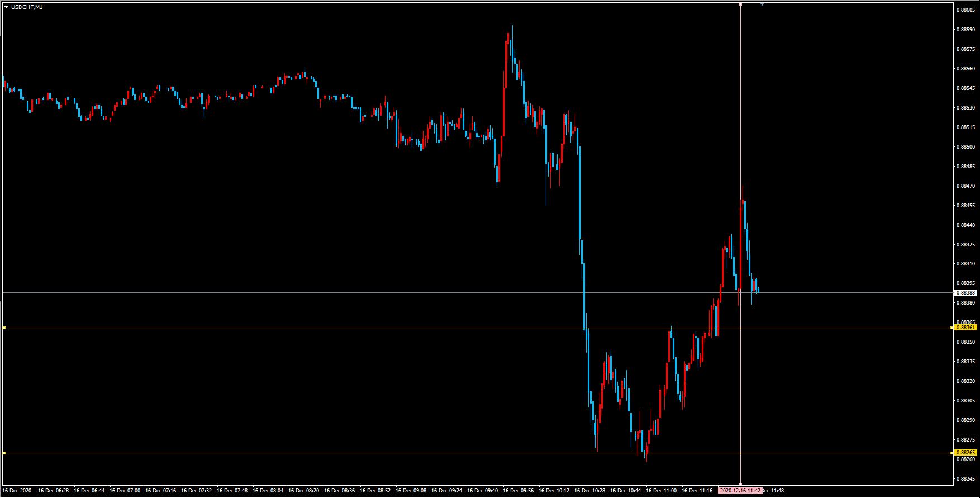
Task: Click the chart shift triangle marker at top
Action: [x=762, y=4]
